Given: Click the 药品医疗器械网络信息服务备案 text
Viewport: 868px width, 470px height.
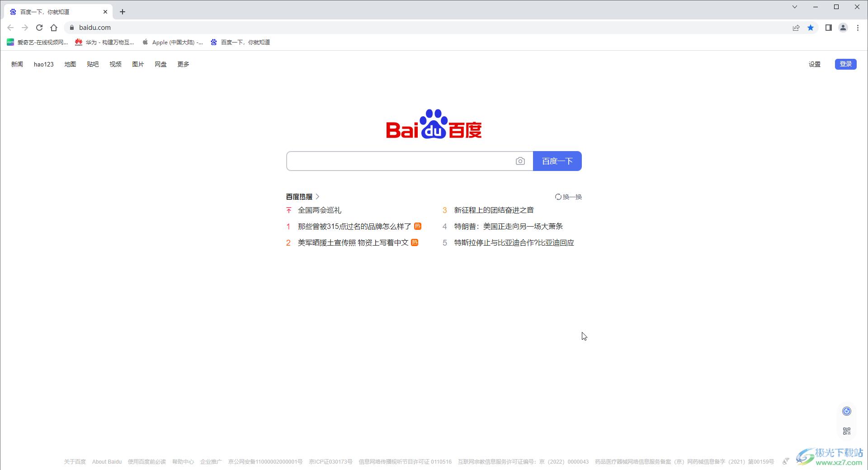Looking at the screenshot, I should tap(684, 462).
